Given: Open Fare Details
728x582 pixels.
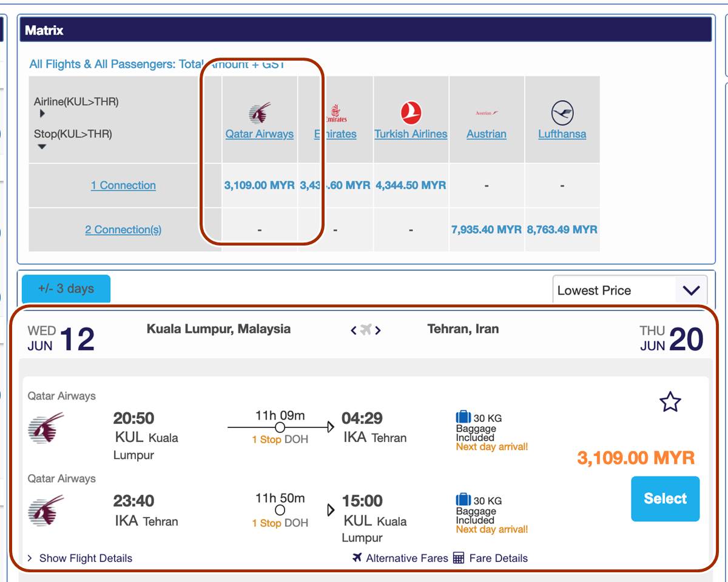Looking at the screenshot, I should click(x=499, y=558).
